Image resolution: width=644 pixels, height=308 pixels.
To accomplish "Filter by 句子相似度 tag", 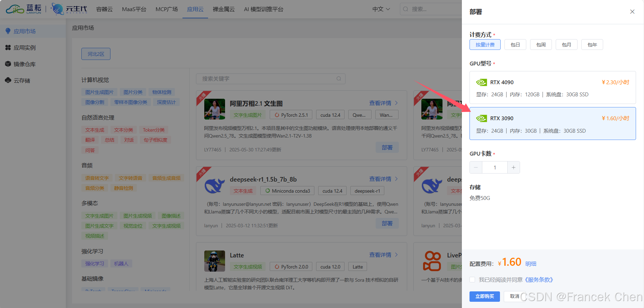I will 155,140.
